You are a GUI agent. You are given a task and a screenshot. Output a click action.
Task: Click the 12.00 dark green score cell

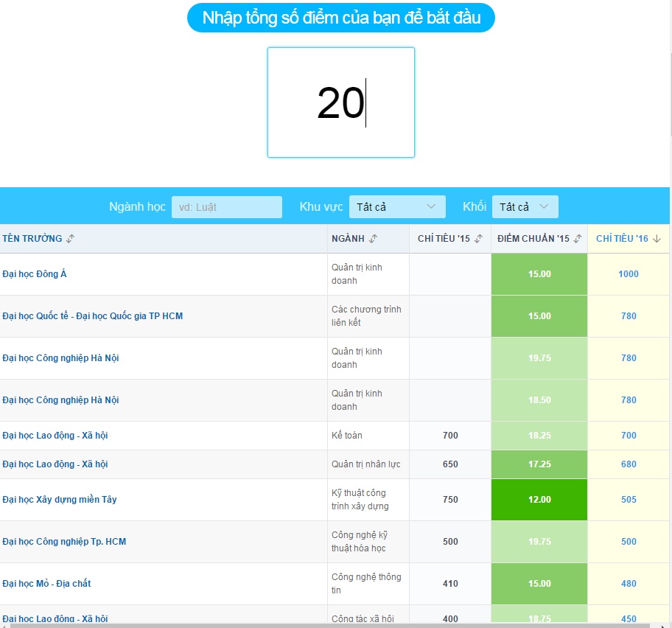(539, 500)
